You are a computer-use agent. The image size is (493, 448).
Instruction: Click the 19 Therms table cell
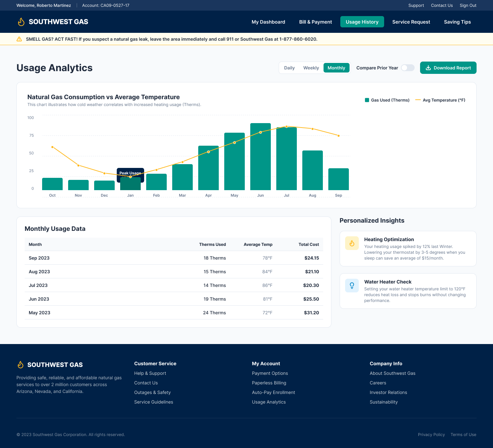point(215,299)
